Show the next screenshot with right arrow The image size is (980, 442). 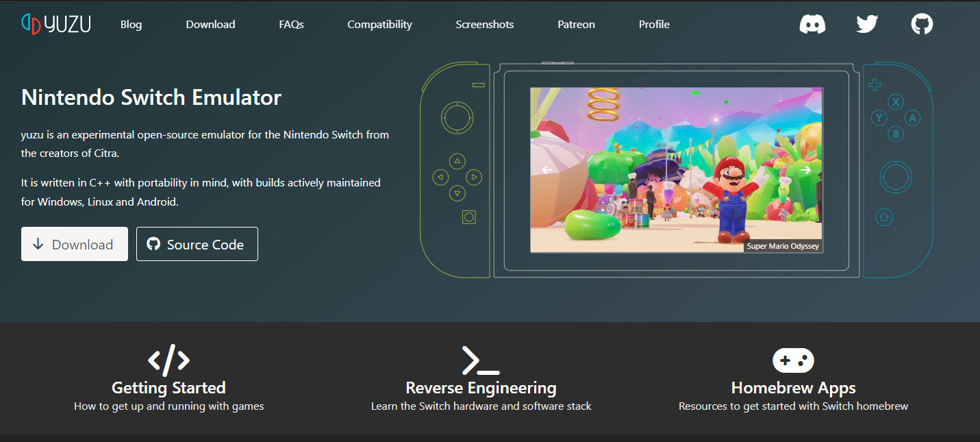point(805,170)
